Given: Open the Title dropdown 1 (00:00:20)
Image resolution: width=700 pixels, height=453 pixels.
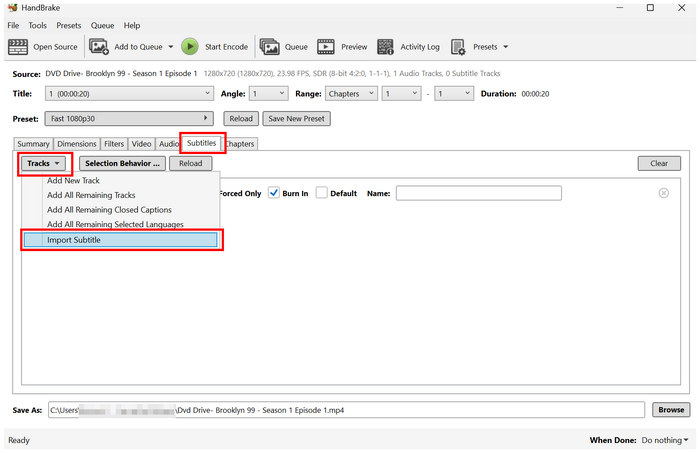Looking at the screenshot, I should (129, 94).
